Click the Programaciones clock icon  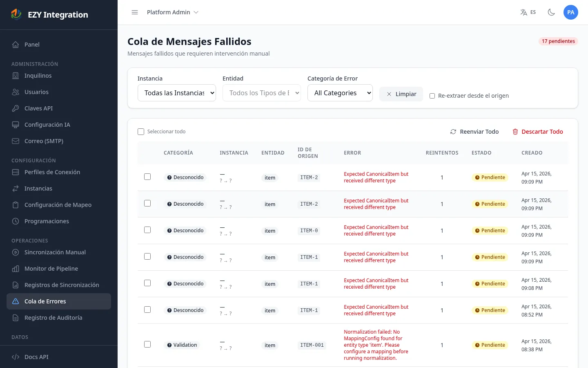(x=16, y=221)
